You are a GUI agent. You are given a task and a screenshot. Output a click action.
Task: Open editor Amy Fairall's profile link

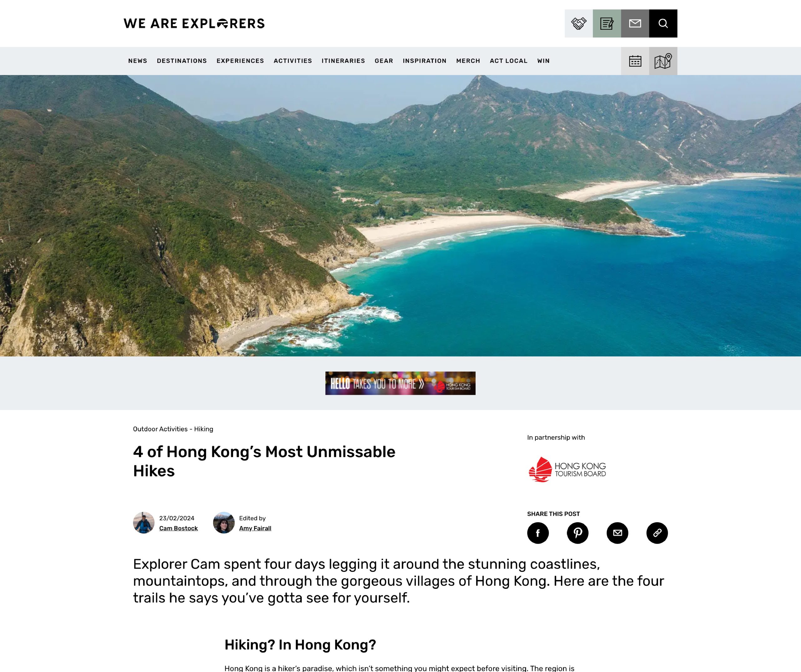click(x=255, y=528)
